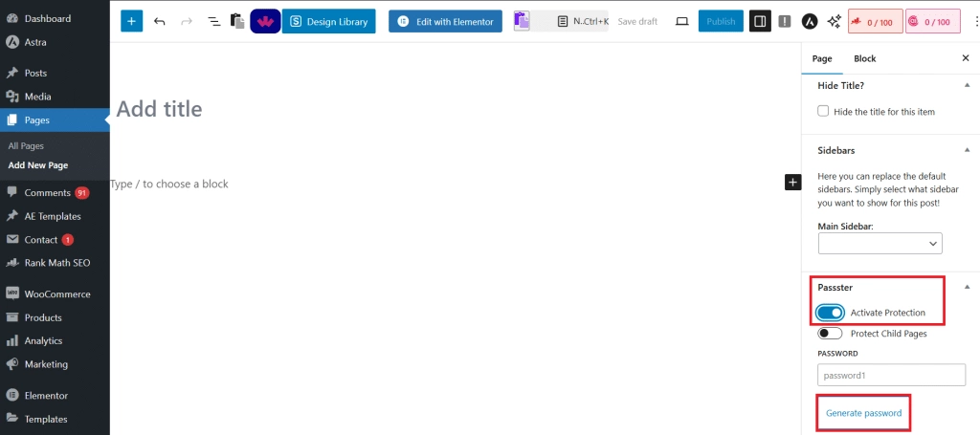
Task: Switch to the Page tab
Action: click(x=822, y=58)
